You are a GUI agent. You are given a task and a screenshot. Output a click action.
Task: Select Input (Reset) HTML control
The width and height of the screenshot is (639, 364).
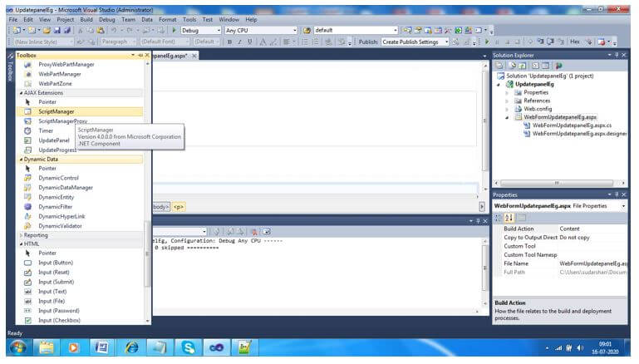pos(53,273)
